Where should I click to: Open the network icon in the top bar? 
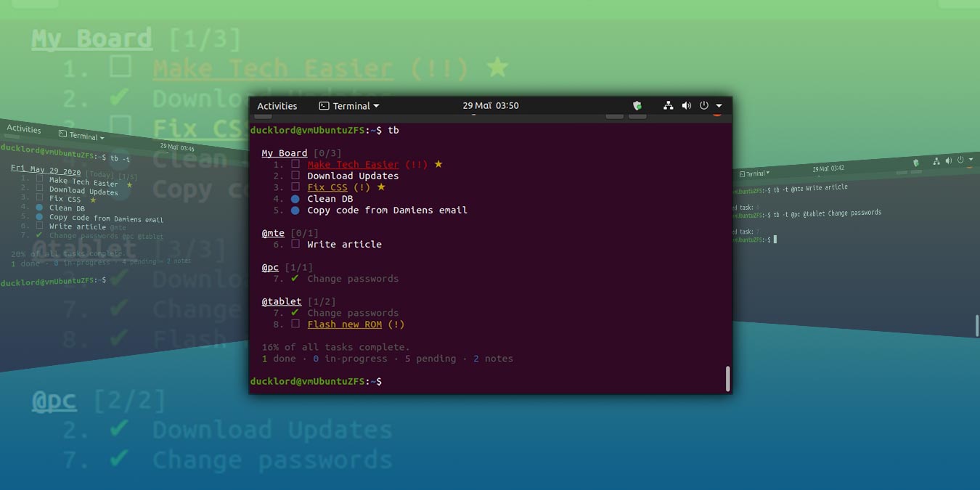pos(669,105)
